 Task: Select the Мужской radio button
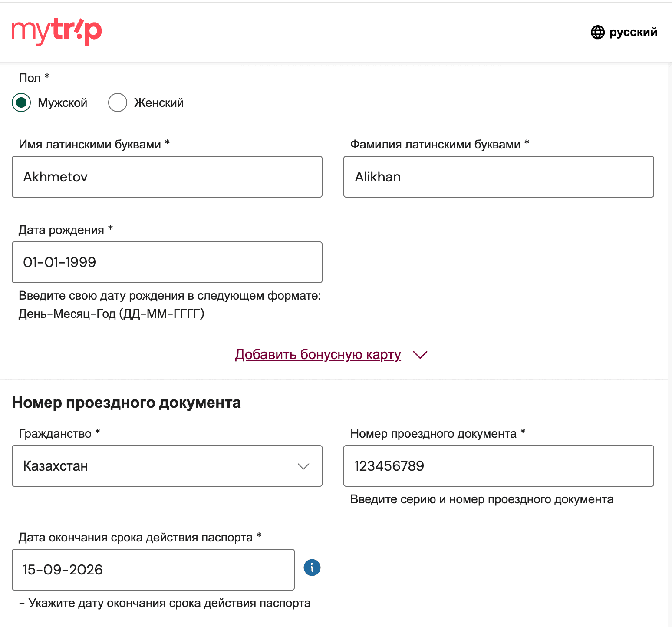point(21,103)
